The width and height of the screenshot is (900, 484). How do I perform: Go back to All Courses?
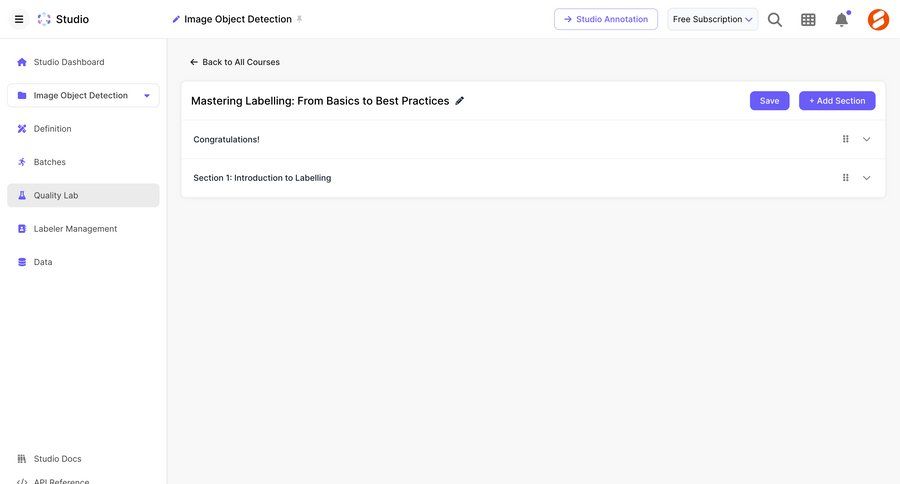tap(235, 62)
